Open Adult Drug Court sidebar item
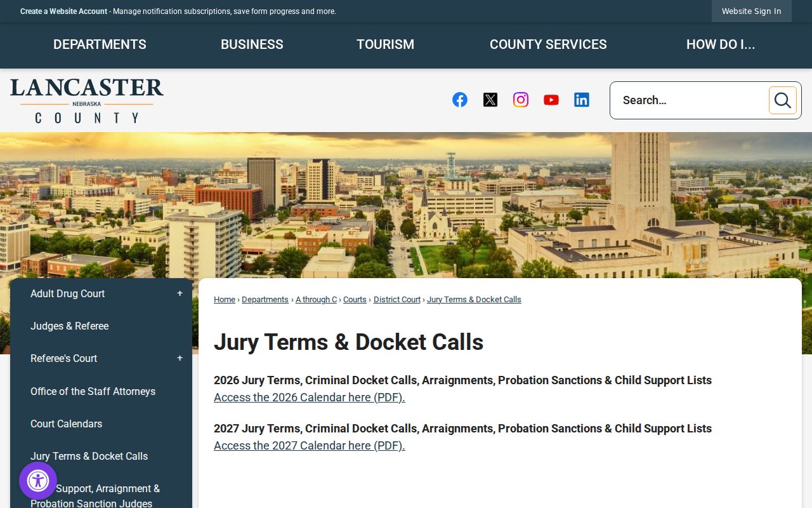 pyautogui.click(x=67, y=293)
